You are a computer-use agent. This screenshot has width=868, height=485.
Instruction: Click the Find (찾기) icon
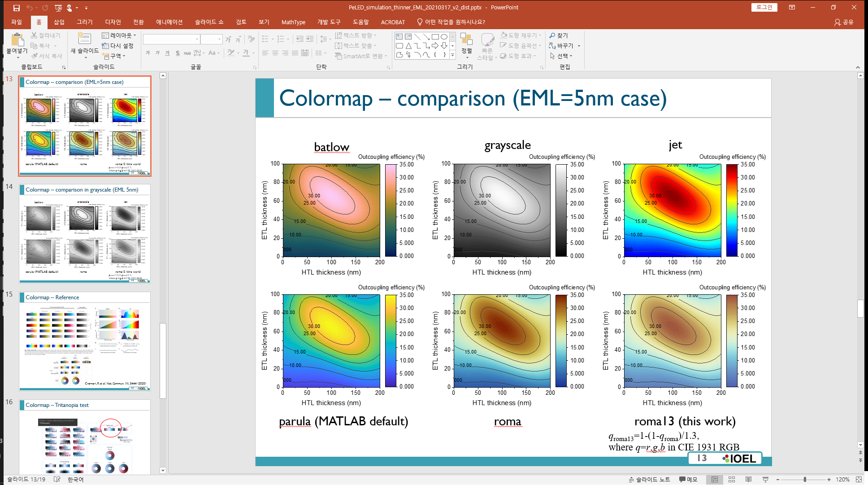(x=559, y=35)
